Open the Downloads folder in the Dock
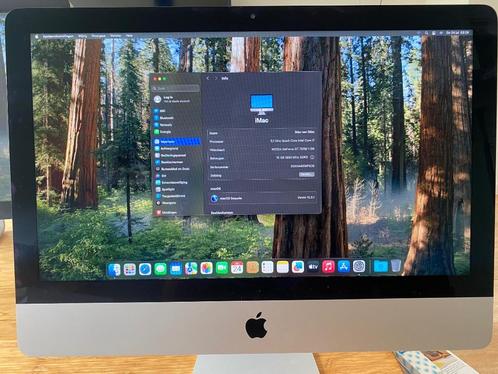 380,266
